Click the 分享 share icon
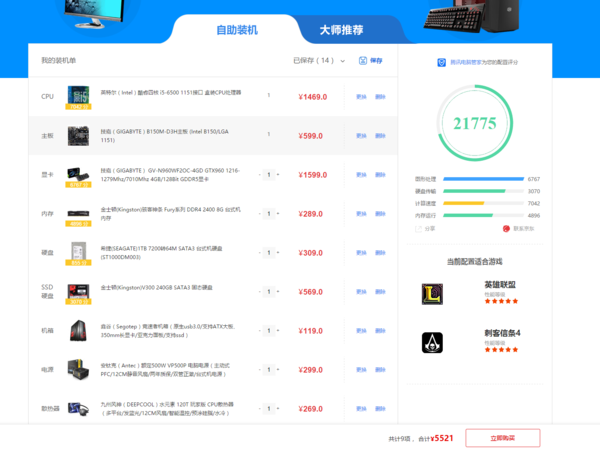The image size is (600, 451). [419, 228]
